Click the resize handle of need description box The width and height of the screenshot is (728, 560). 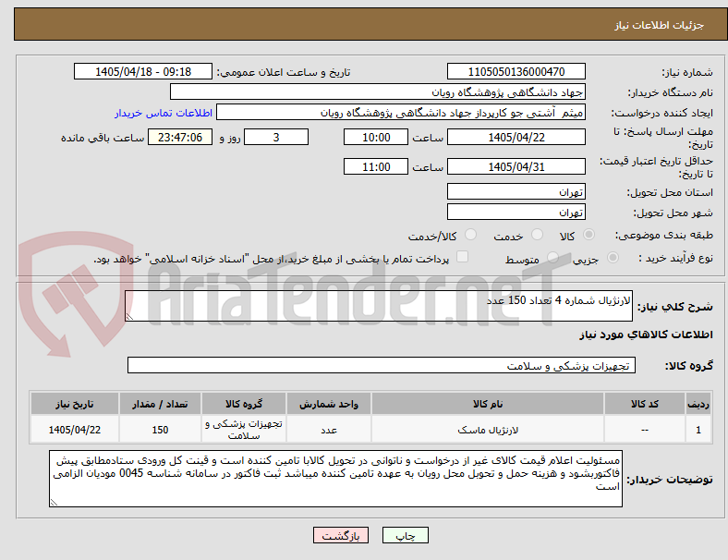[129, 317]
